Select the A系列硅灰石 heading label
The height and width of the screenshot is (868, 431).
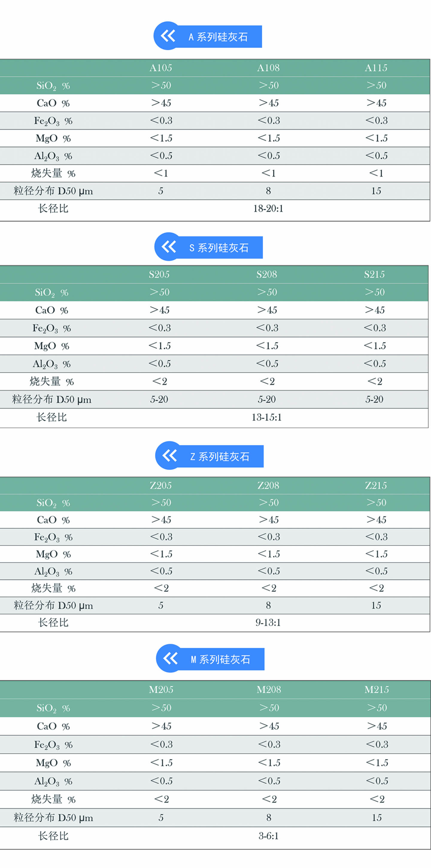pos(218,37)
